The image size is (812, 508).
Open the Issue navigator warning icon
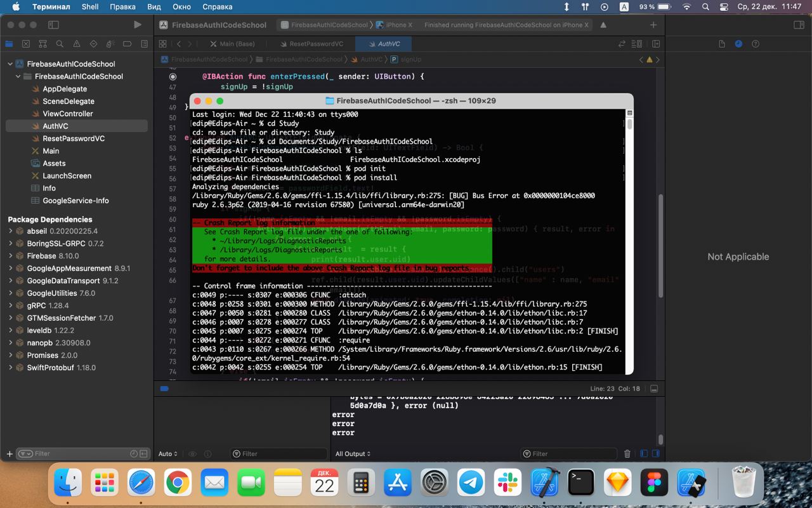point(77,44)
